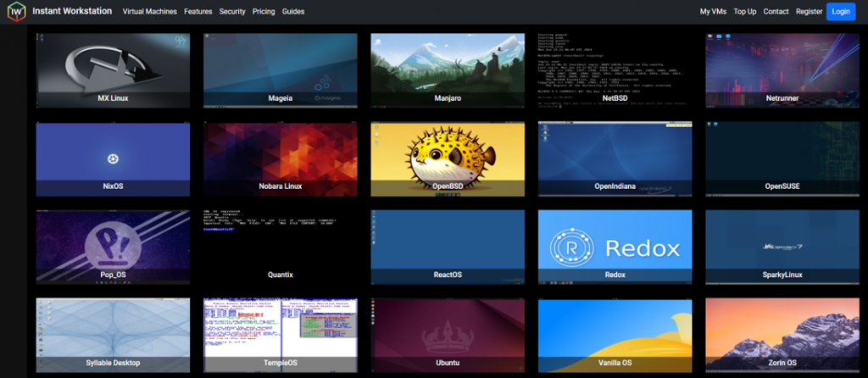Open the Instant Workstation home link
This screenshot has height=378, width=868.
pyautogui.click(x=72, y=11)
